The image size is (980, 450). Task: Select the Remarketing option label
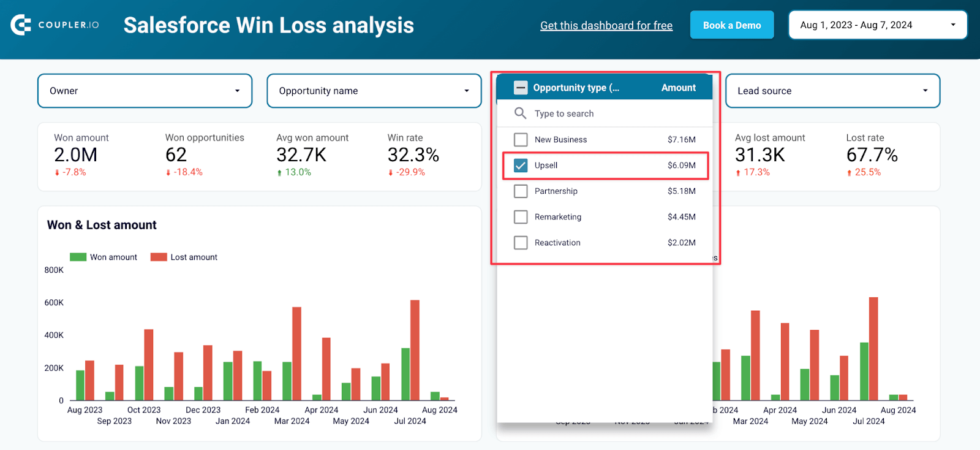click(x=558, y=217)
